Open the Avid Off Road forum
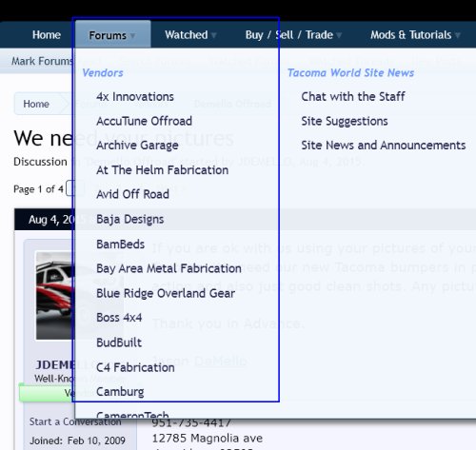Screen dimensions: 476x450 132,194
